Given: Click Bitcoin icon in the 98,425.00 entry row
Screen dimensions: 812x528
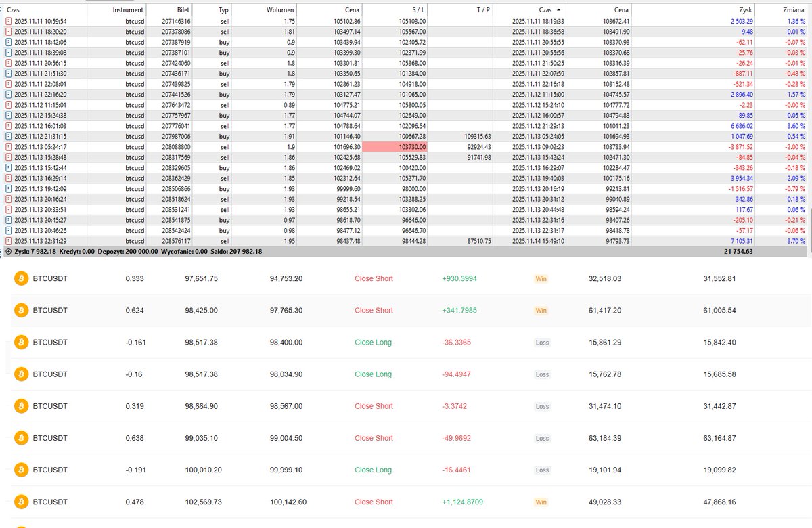Looking at the screenshot, I should click(20, 310).
